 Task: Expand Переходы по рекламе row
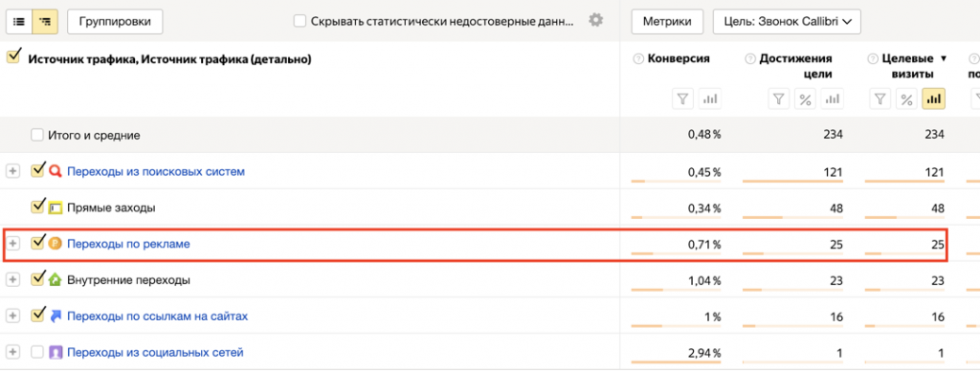click(x=12, y=244)
